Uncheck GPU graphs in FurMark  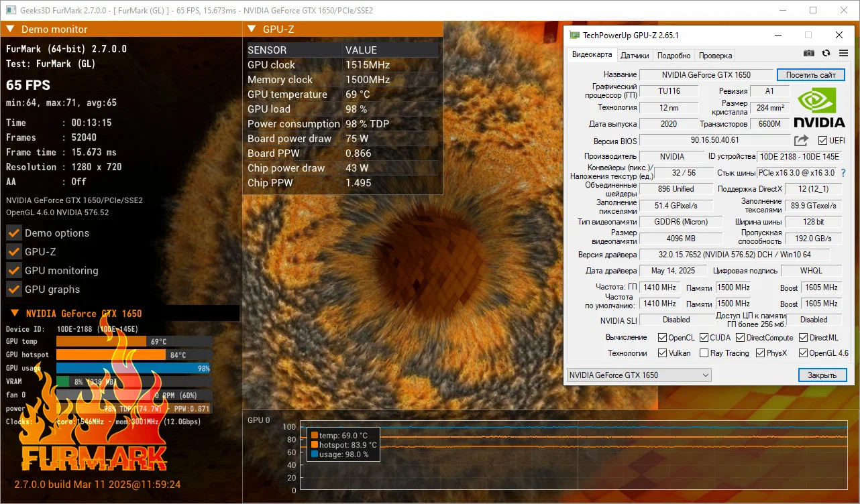(13, 290)
